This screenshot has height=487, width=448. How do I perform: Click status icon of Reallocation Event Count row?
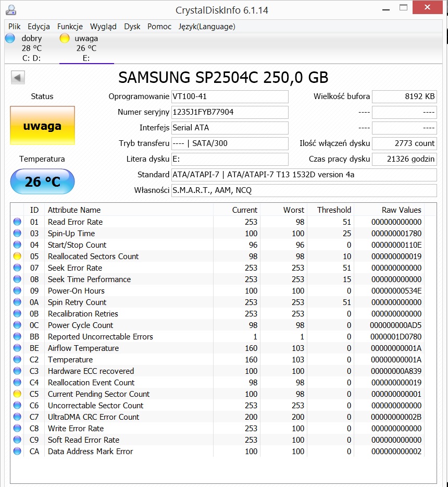(x=17, y=383)
